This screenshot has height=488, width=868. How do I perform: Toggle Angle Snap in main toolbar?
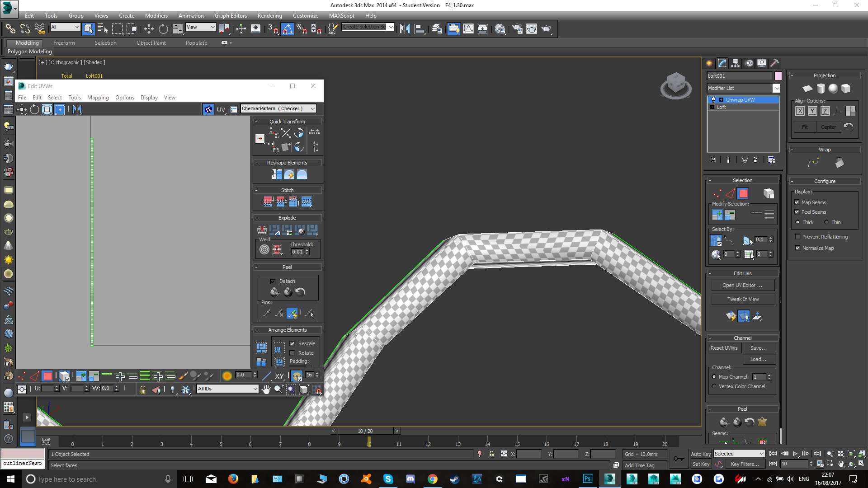pyautogui.click(x=287, y=29)
